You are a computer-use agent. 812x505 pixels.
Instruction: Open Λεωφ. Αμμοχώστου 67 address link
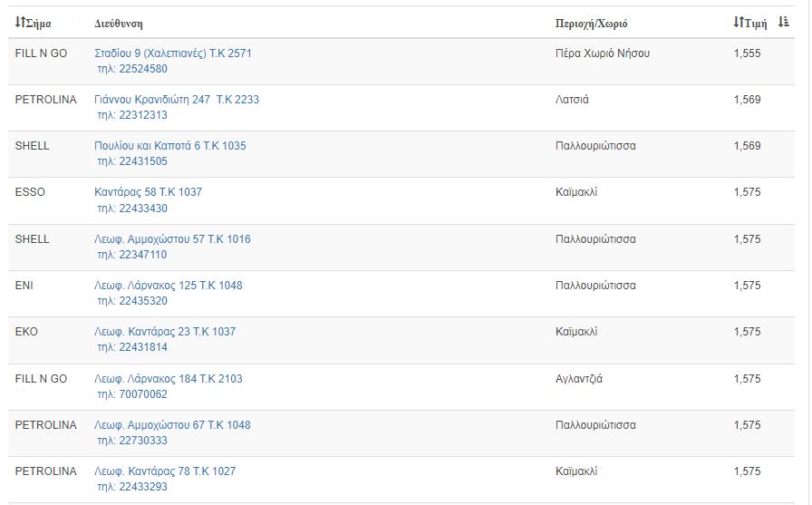(x=172, y=424)
